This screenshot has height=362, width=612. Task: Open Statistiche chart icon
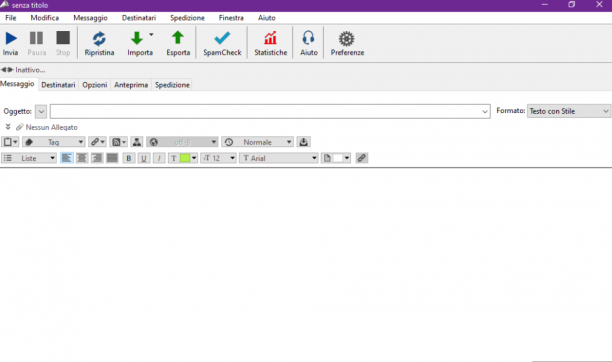point(270,38)
